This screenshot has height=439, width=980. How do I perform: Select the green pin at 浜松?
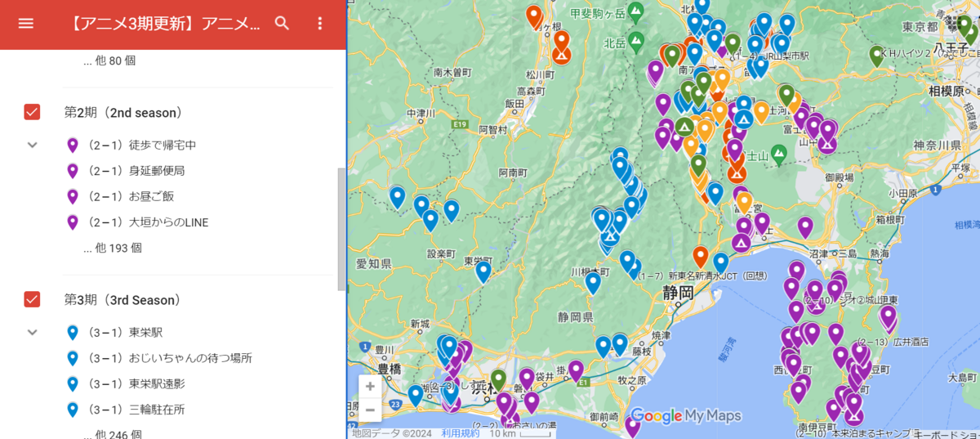[x=498, y=380]
